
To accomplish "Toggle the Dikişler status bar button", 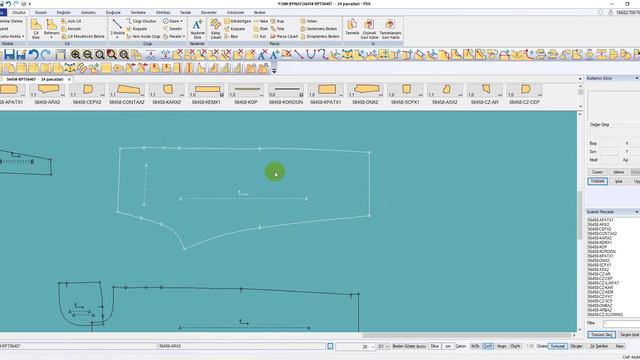I will [576, 346].
